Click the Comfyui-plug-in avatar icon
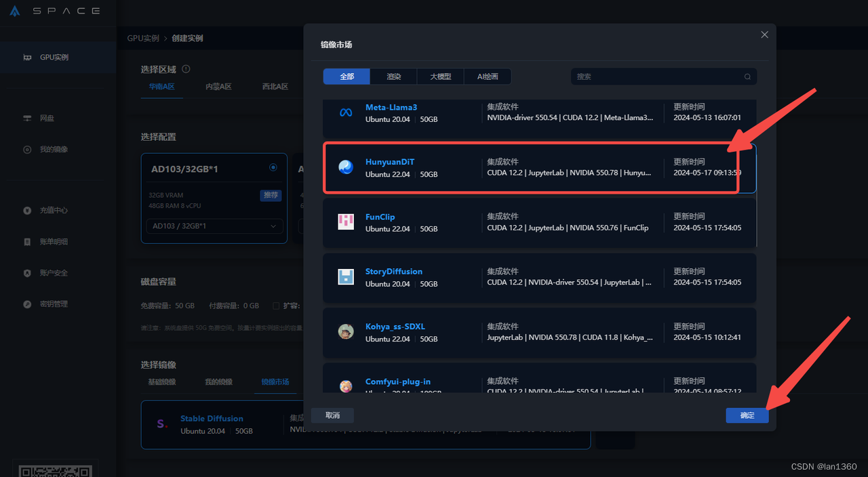 346,386
